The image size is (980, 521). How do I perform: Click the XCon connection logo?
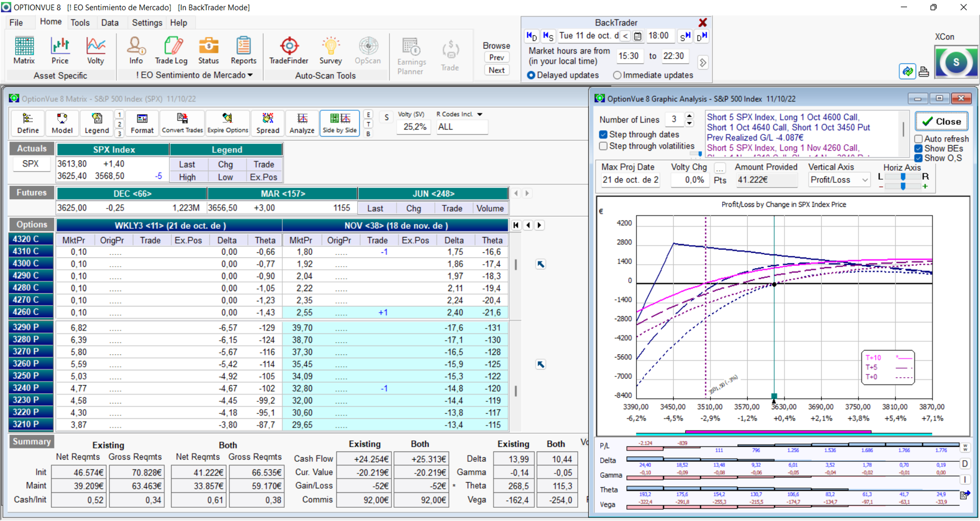click(955, 62)
